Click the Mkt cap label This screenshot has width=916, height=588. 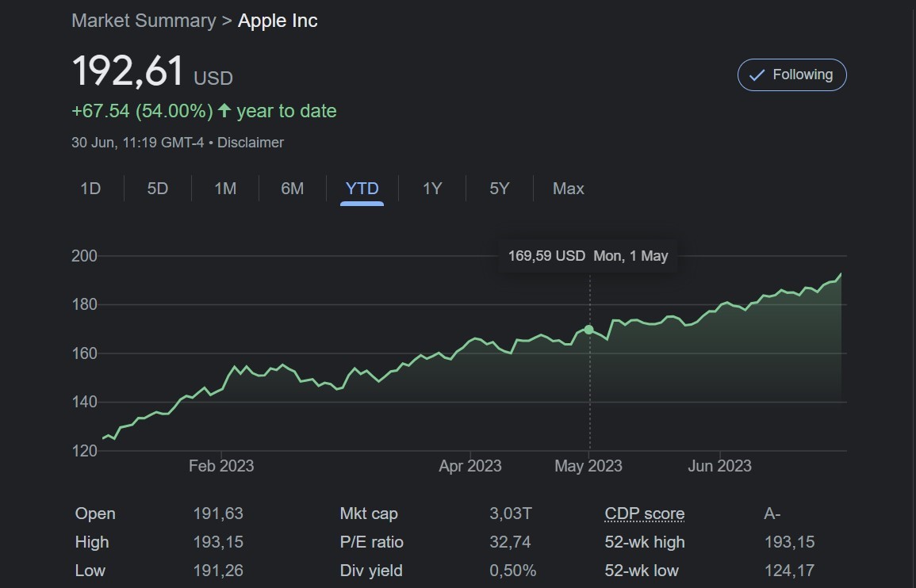369,514
